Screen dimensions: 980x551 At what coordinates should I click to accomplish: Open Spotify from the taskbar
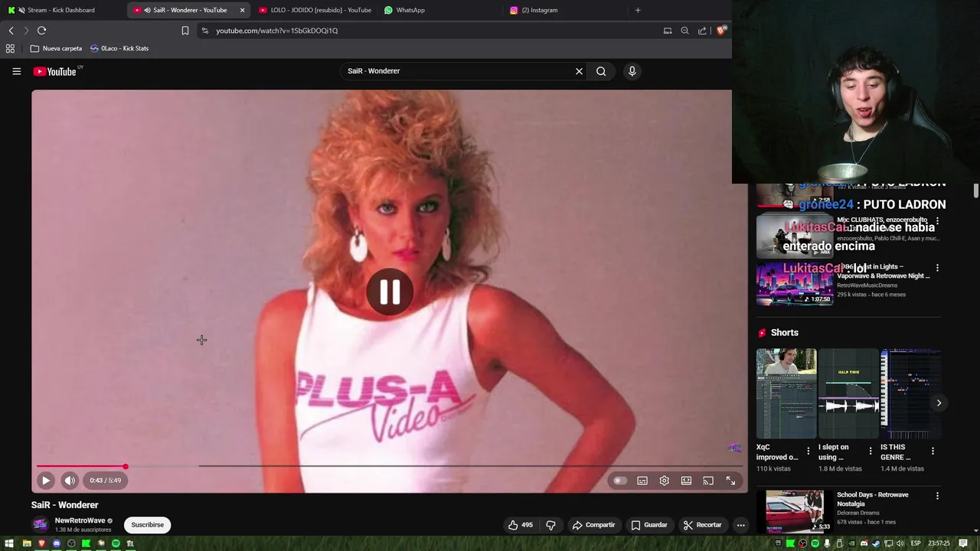(116, 543)
